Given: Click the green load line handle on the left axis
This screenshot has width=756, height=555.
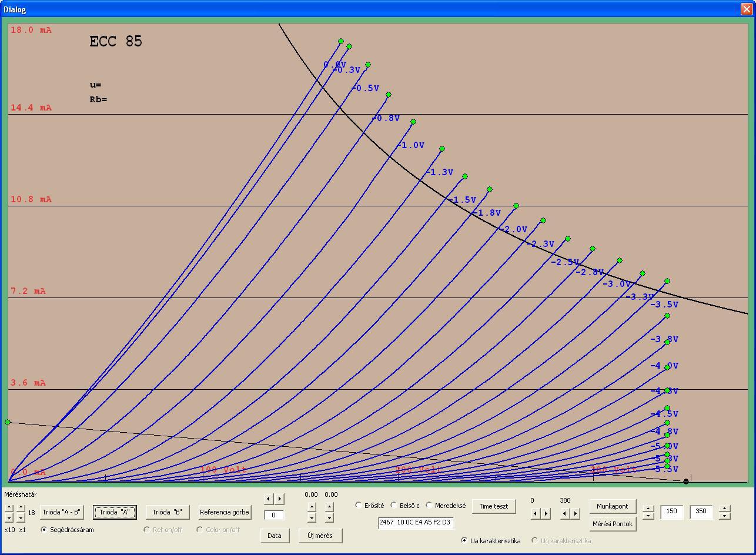Looking at the screenshot, I should pos(8,422).
